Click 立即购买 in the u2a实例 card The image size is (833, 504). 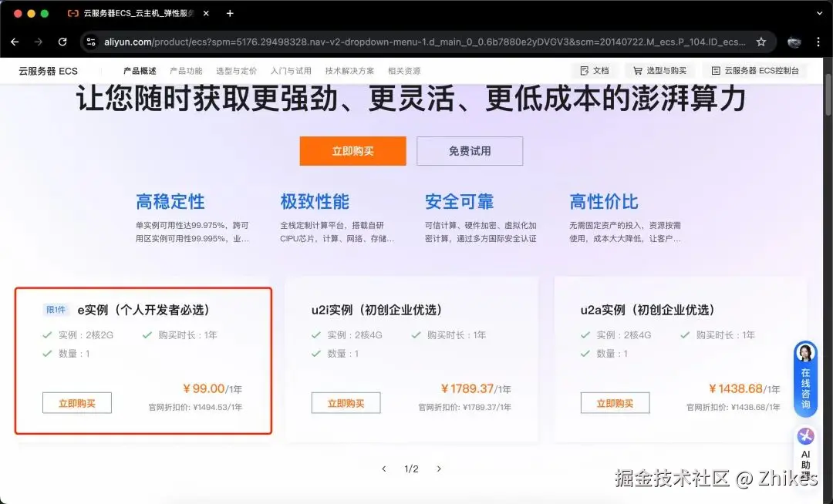615,403
